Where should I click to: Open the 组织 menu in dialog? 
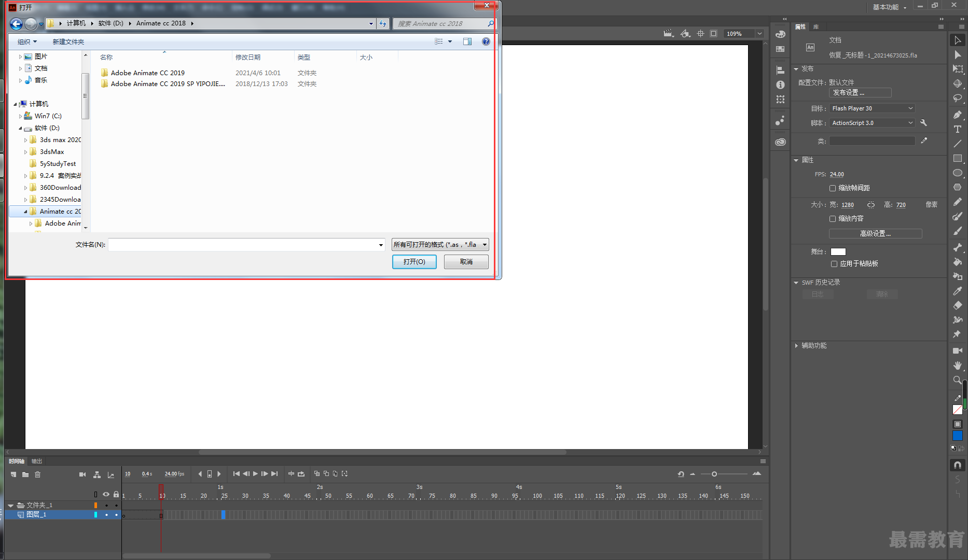coord(27,42)
